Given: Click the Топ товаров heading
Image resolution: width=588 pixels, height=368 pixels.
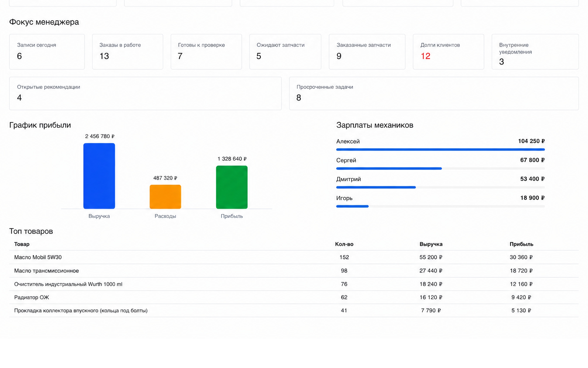Looking at the screenshot, I should pos(31,231).
